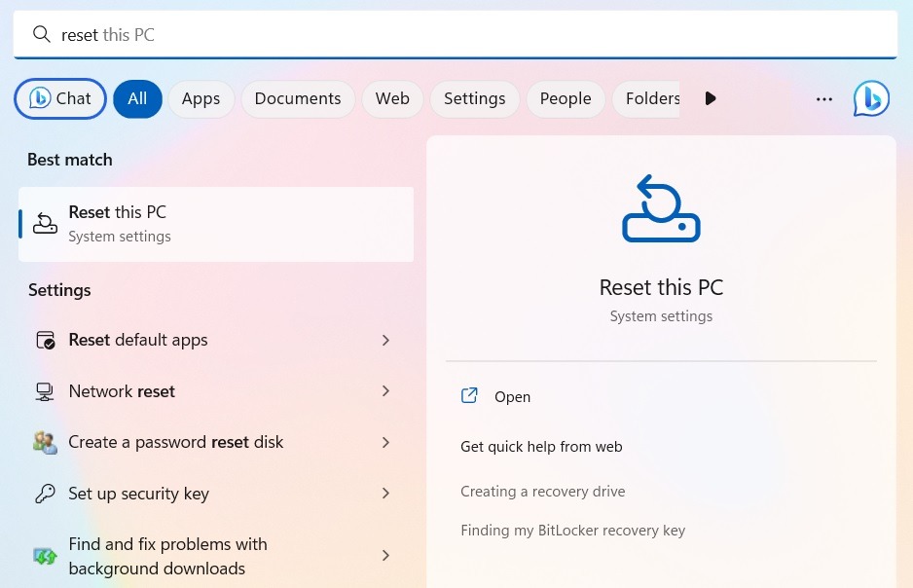Select the Reset this PC cloud icon
Screen dimensions: 913x588
tap(45, 223)
